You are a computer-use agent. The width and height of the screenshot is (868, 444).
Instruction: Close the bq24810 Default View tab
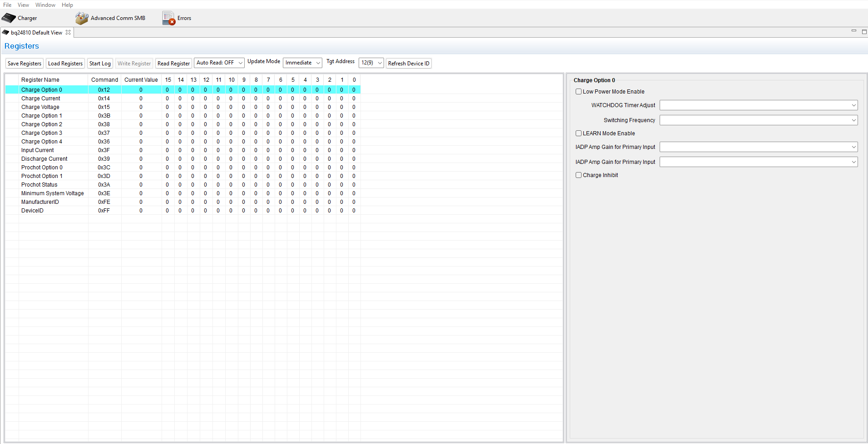point(68,32)
